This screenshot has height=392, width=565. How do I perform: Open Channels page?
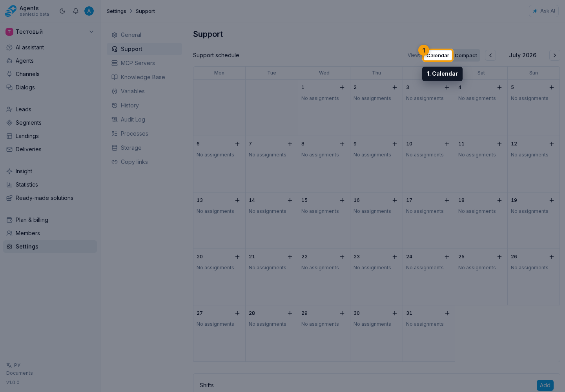pos(50,74)
